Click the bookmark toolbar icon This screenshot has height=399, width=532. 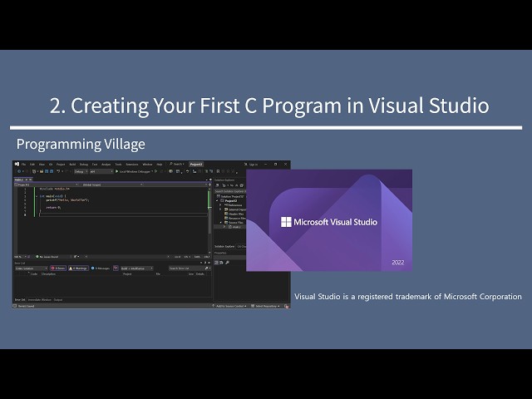(x=218, y=171)
